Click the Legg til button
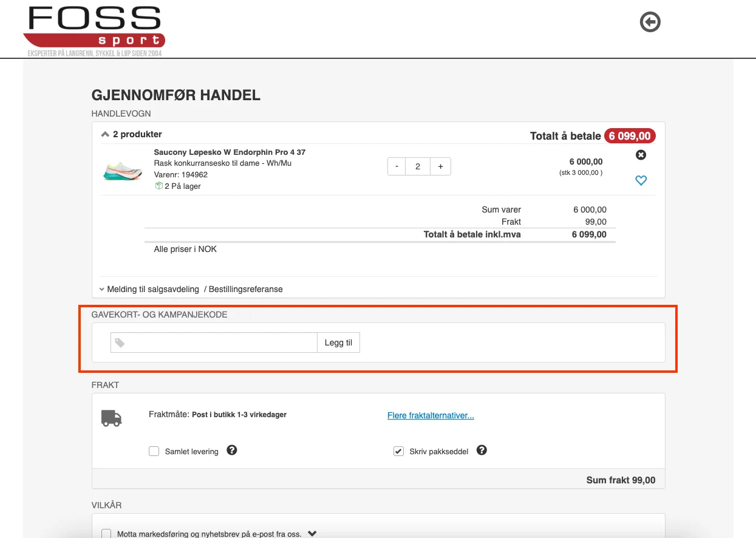This screenshot has height=538, width=756. (x=338, y=342)
